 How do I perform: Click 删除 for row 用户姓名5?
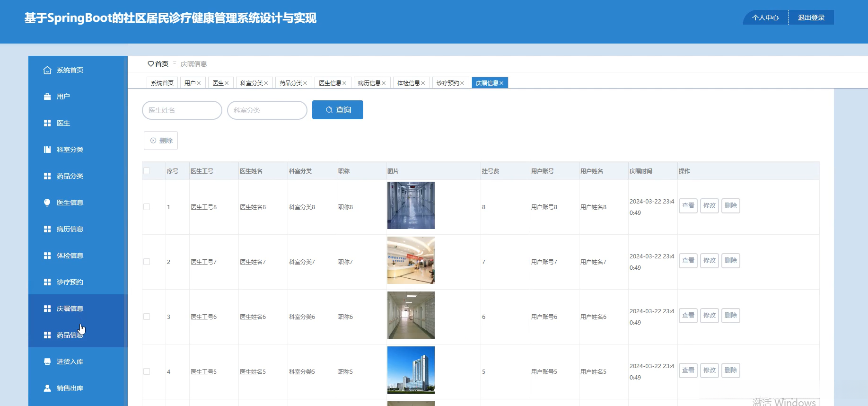point(731,370)
